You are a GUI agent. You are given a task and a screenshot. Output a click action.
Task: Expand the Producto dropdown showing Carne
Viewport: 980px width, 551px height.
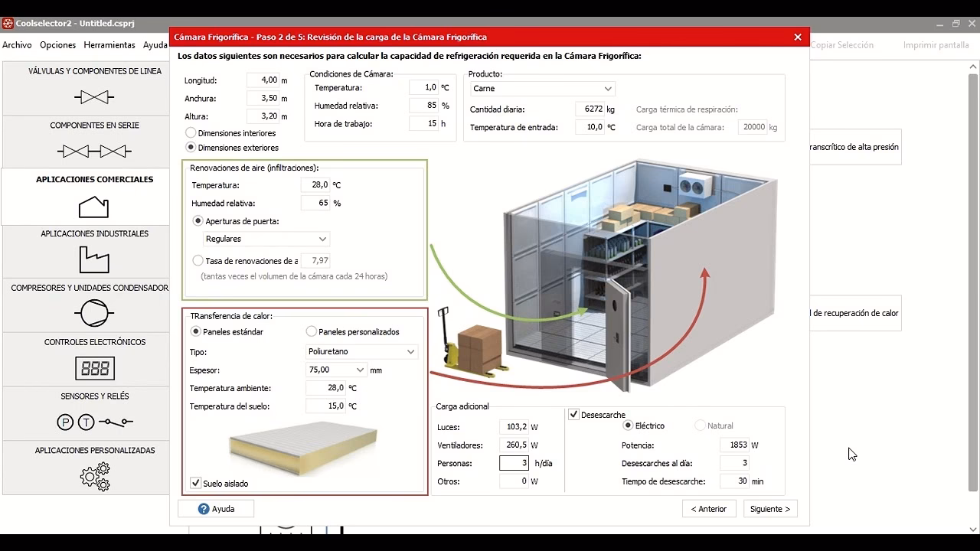(x=542, y=89)
